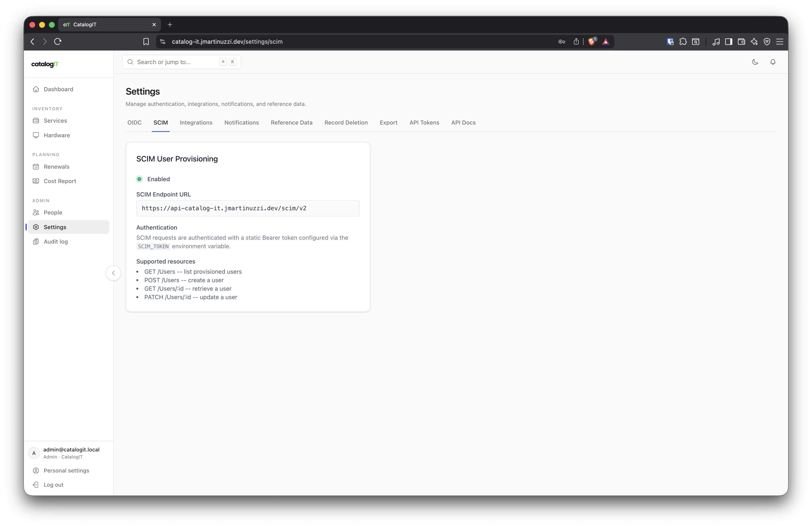Click the SCIM User Provisioning heading
The height and width of the screenshot is (527, 812).
click(177, 159)
